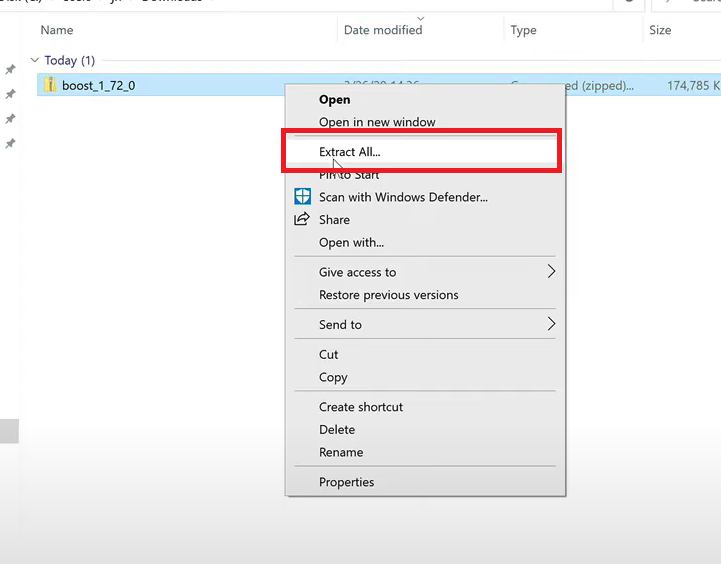Sort by the Name column header
The image size is (721, 564).
57,30
